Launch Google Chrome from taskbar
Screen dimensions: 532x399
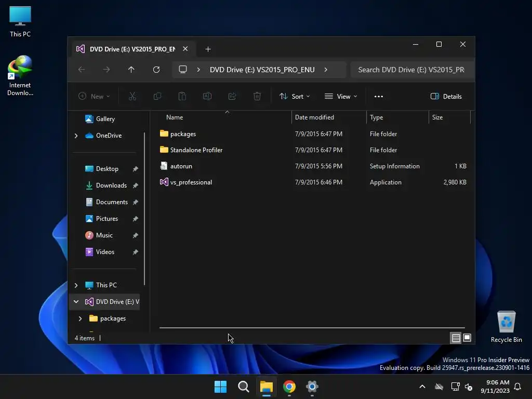pyautogui.click(x=289, y=387)
